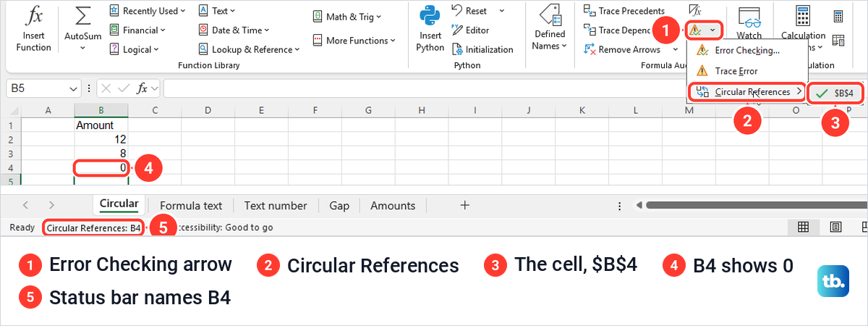This screenshot has width=868, height=326.
Task: Click the Insert Python icon
Action: pos(430,17)
